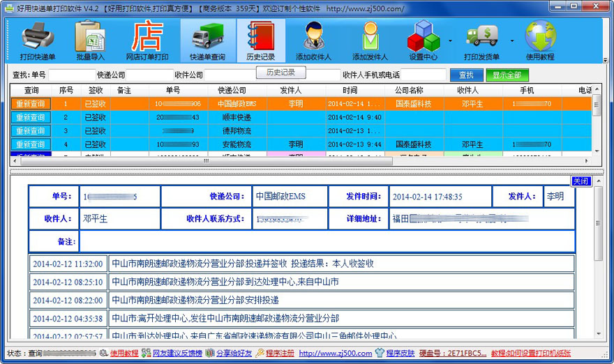Sort by the 签收 column header
The height and width of the screenshot is (364, 614).
(x=96, y=91)
